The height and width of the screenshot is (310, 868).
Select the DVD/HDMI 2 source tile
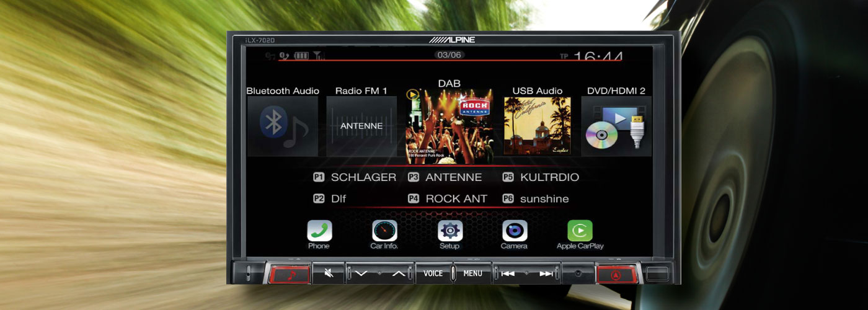tap(616, 126)
